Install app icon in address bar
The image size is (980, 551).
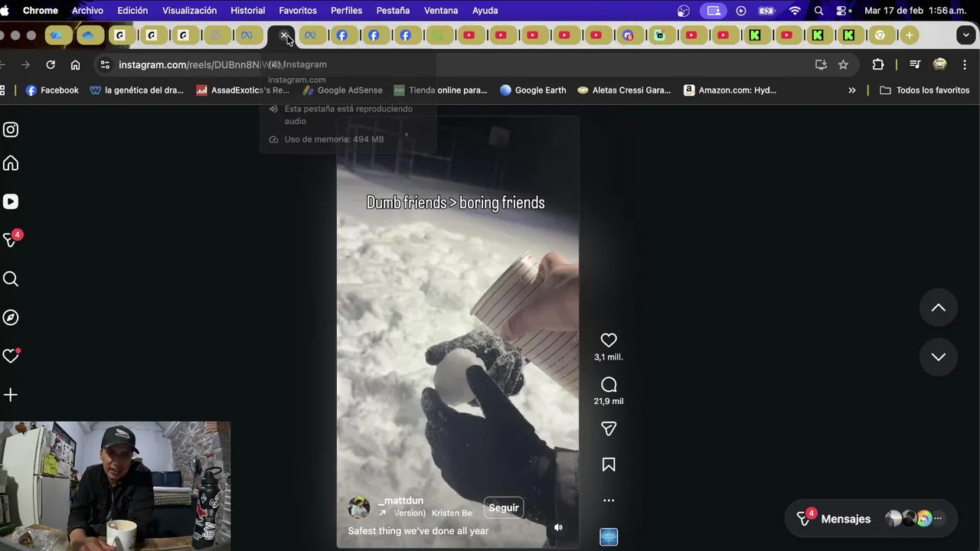click(x=821, y=65)
